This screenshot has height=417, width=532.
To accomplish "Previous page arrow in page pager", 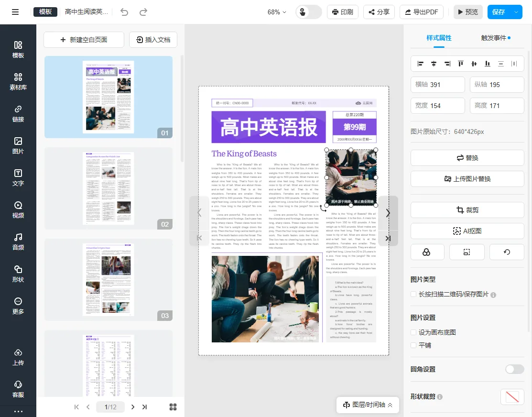I will (88, 407).
